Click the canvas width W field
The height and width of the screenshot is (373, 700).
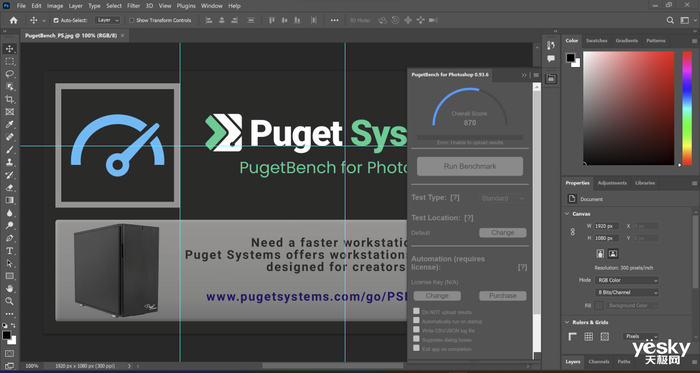[x=607, y=226]
